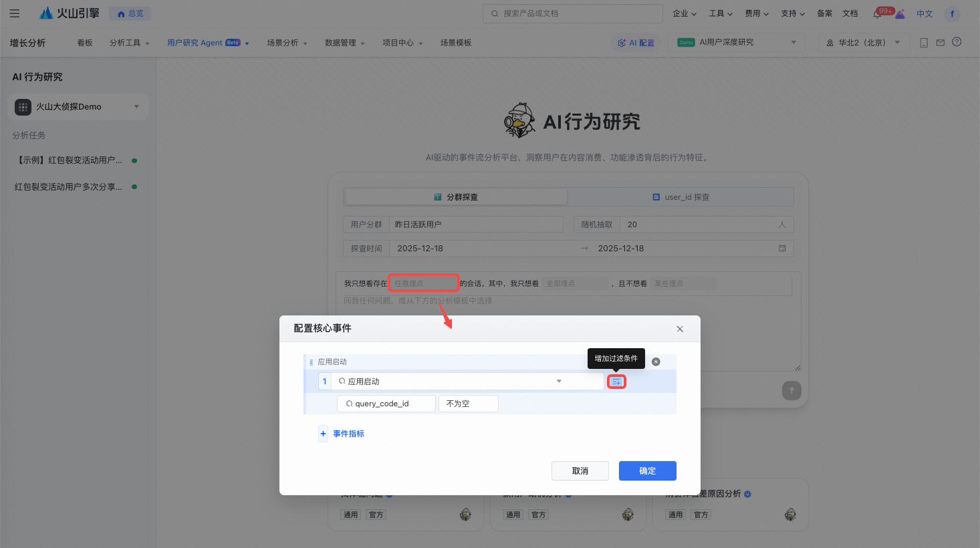Image resolution: width=980 pixels, height=548 pixels.
Task: Click the 取消 button
Action: click(580, 470)
